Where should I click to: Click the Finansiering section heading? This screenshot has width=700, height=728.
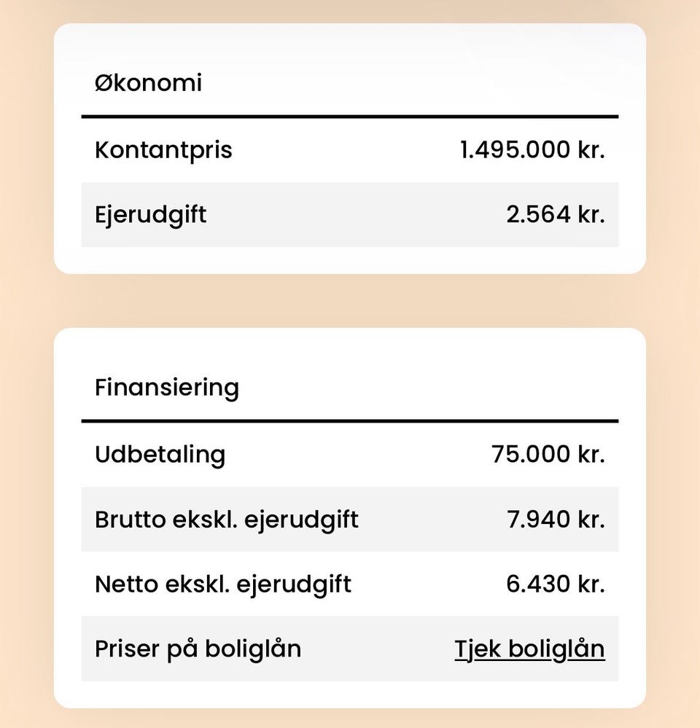[167, 387]
